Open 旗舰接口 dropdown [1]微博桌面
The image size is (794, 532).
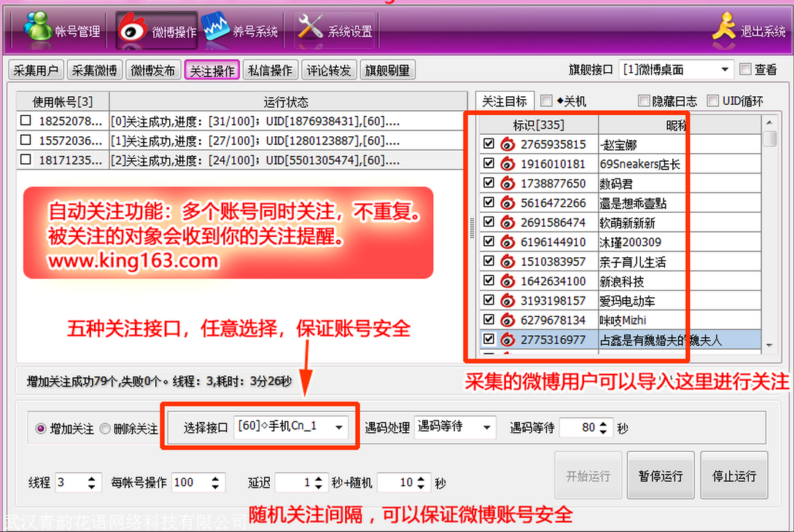pyautogui.click(x=677, y=69)
